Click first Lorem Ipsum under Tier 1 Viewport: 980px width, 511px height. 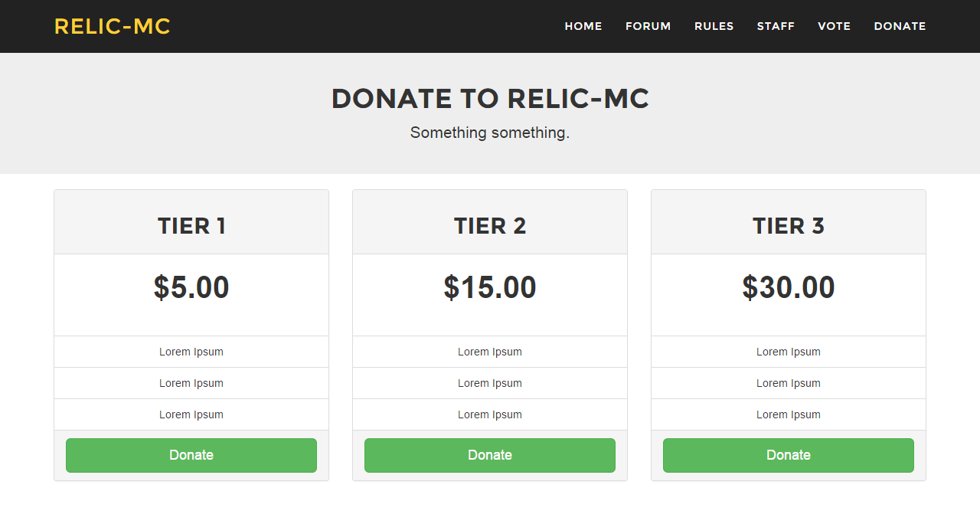[x=191, y=352]
